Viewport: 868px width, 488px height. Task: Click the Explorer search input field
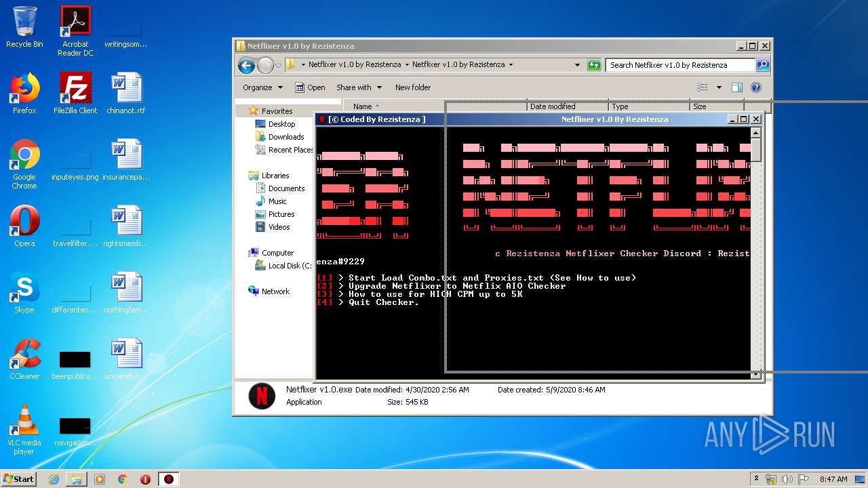(x=681, y=65)
